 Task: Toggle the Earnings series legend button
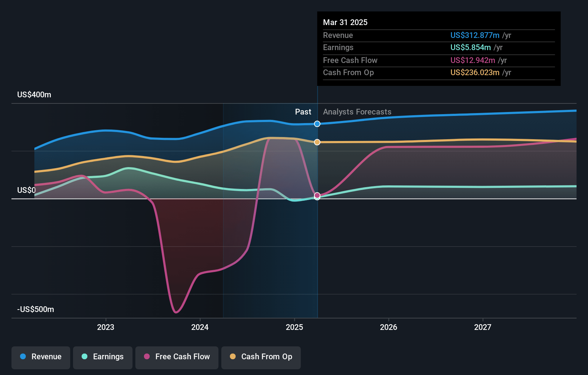[x=103, y=357]
